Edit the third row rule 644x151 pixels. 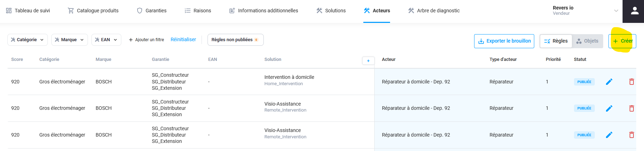tap(609, 135)
